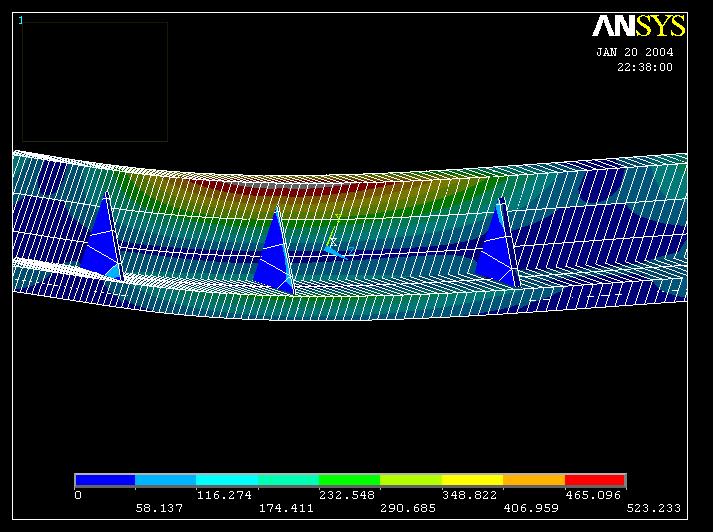713x532 pixels.
Task: Click the coordinate system triad at model center
Action: 338,239
